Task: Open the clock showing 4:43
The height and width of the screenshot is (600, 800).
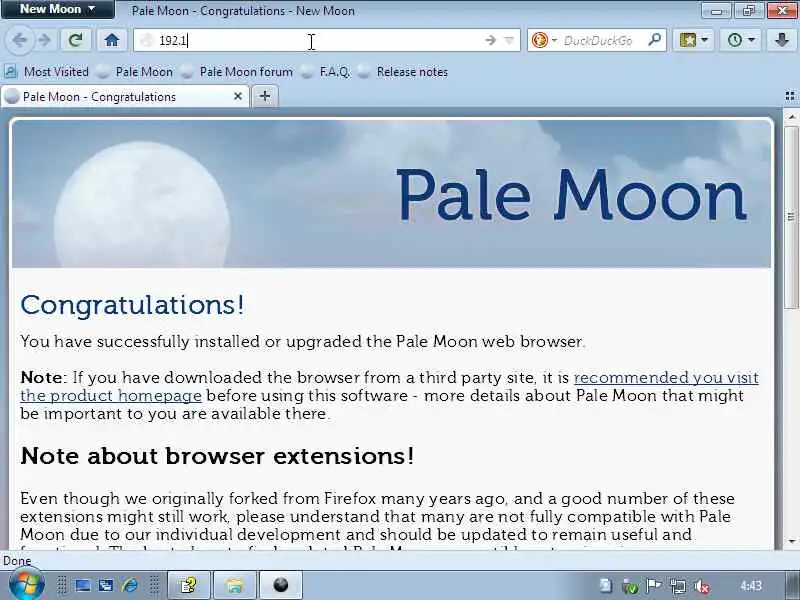Action: (x=751, y=585)
